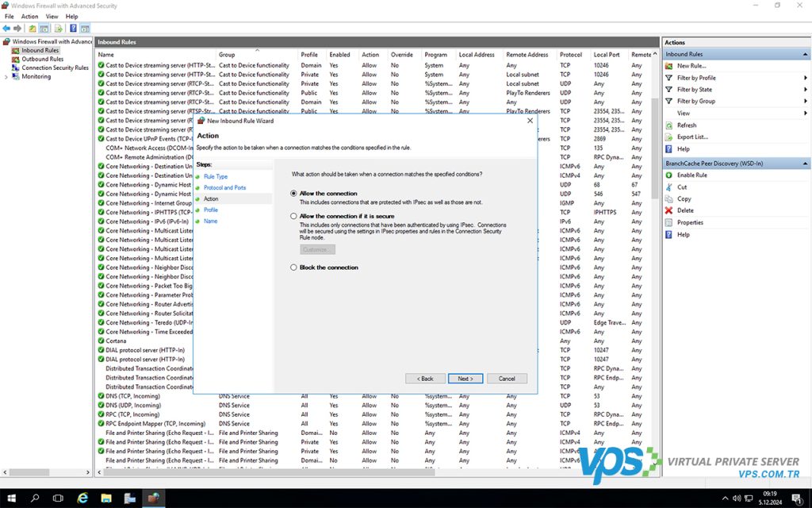Select the Block the connection radio button
812x508 pixels.
pos(293,267)
